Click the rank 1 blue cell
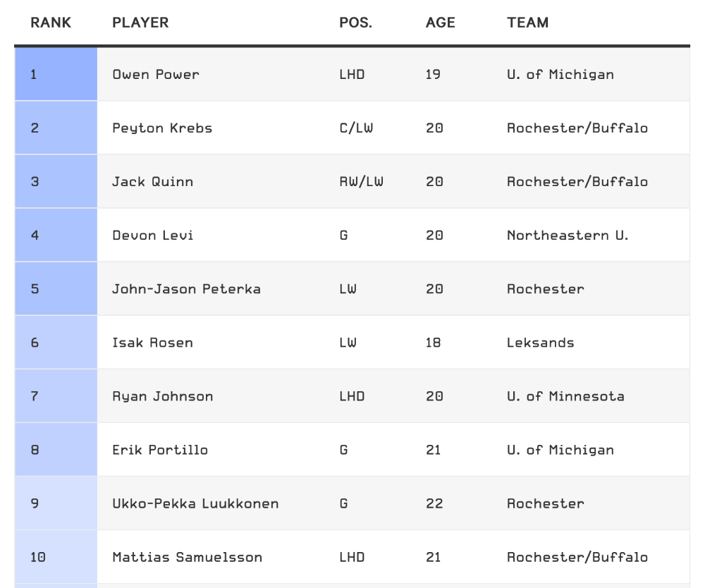The height and width of the screenshot is (588, 705). pos(56,74)
